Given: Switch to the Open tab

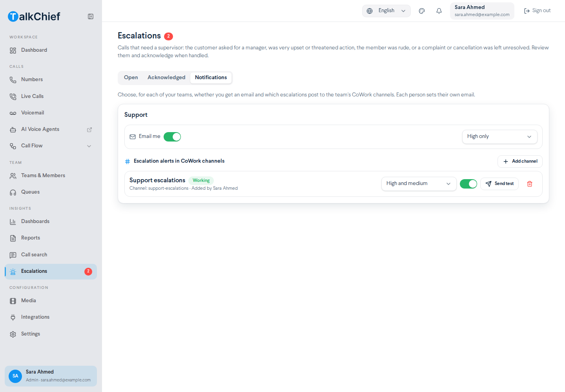Looking at the screenshot, I should 131,78.
